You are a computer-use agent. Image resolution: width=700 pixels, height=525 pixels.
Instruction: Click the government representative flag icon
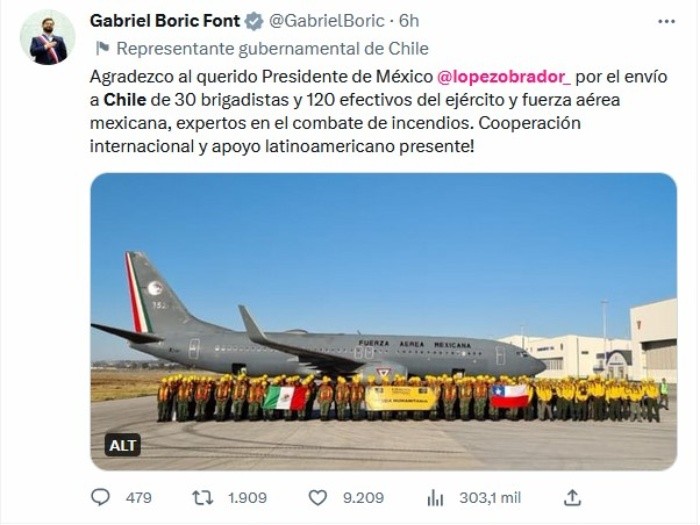[x=101, y=48]
